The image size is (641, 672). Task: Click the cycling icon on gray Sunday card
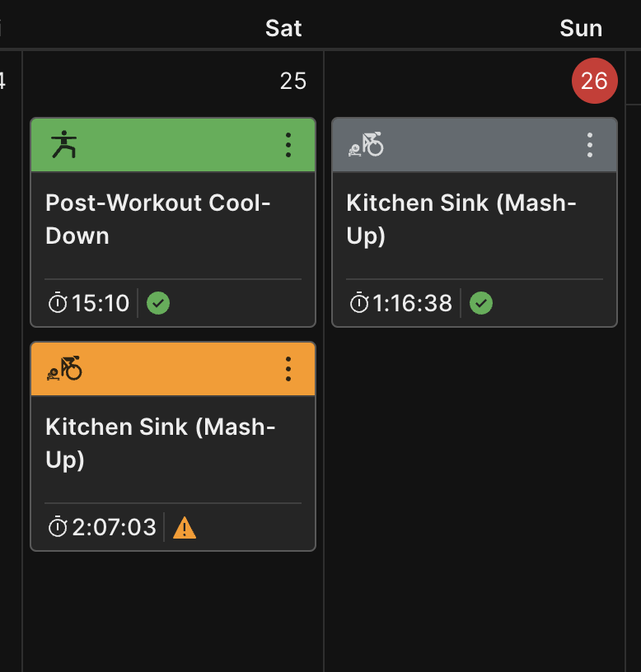(x=366, y=144)
